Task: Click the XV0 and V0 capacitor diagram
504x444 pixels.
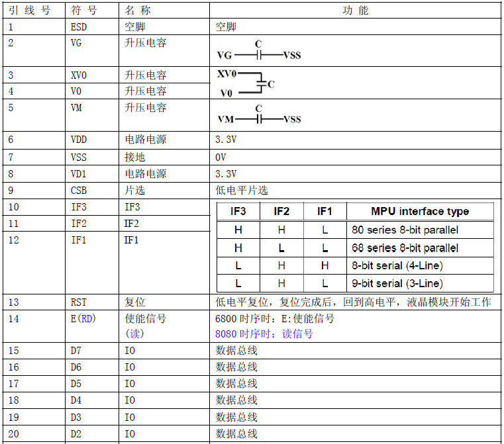Action: pyautogui.click(x=245, y=83)
